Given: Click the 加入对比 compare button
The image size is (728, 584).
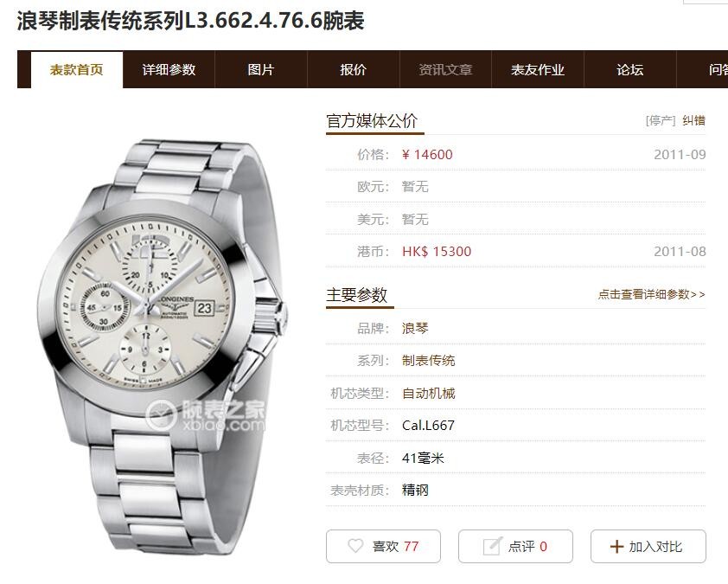Looking at the screenshot, I should click(648, 547).
